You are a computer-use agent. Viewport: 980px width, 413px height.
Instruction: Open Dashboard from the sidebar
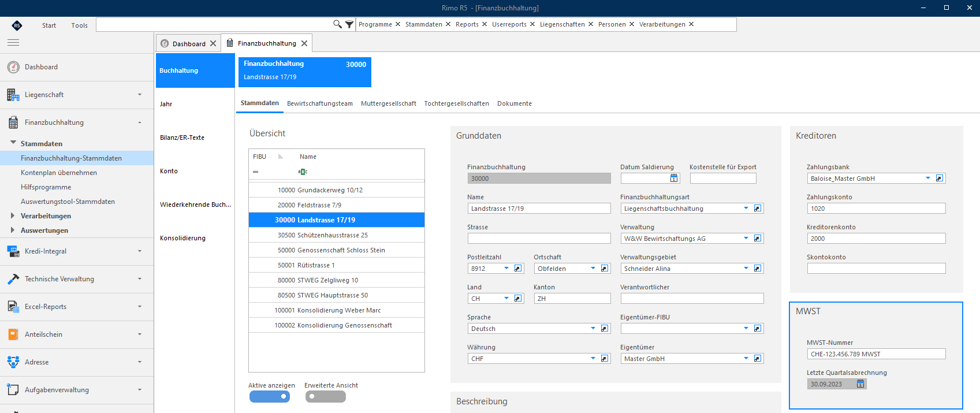point(77,67)
